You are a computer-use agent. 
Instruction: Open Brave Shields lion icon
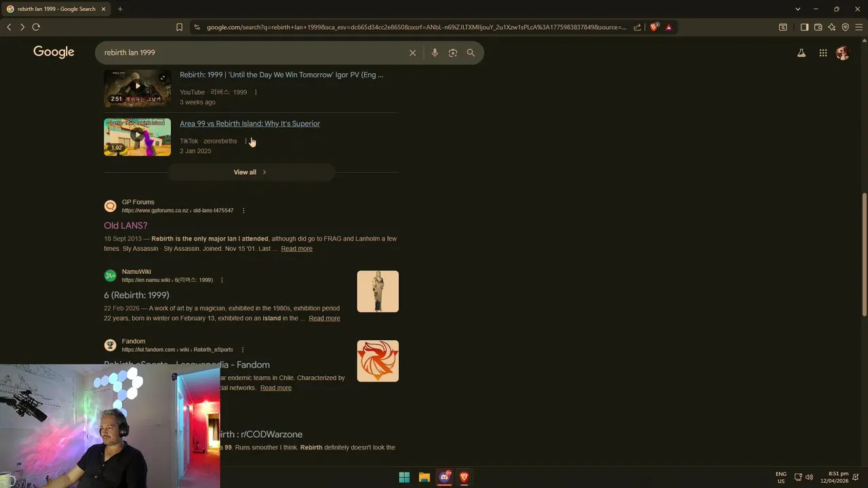(654, 27)
